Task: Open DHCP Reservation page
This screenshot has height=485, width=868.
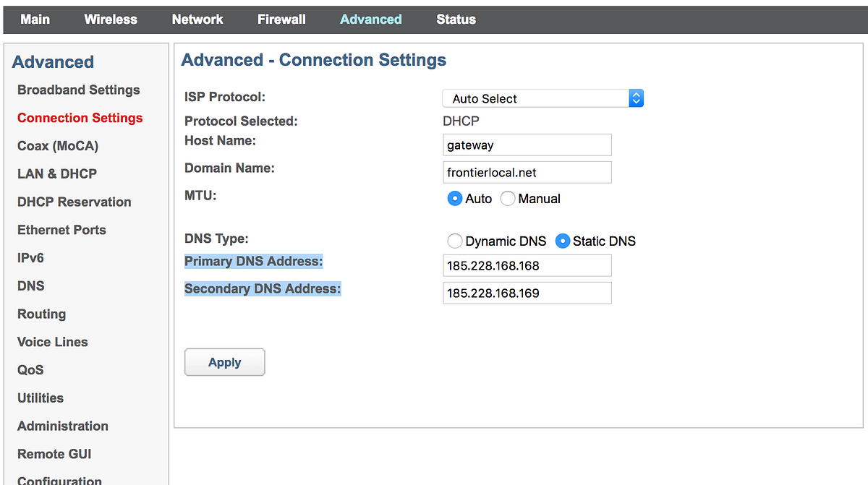Action: (x=74, y=202)
